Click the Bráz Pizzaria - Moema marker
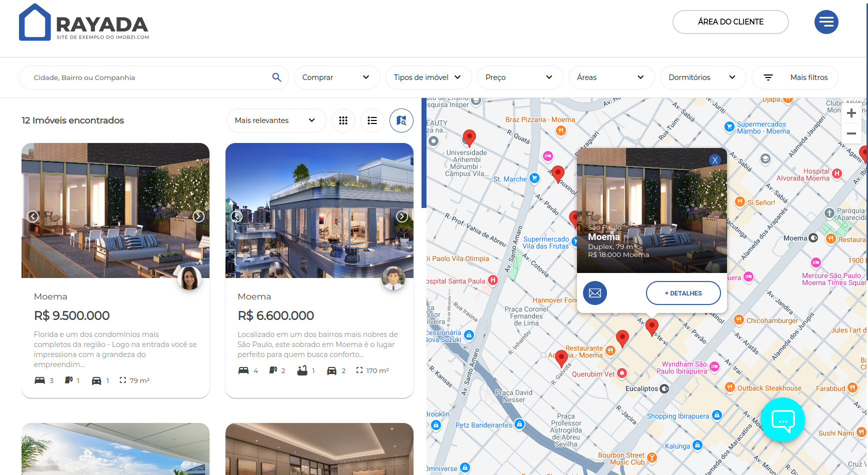 [561, 130]
